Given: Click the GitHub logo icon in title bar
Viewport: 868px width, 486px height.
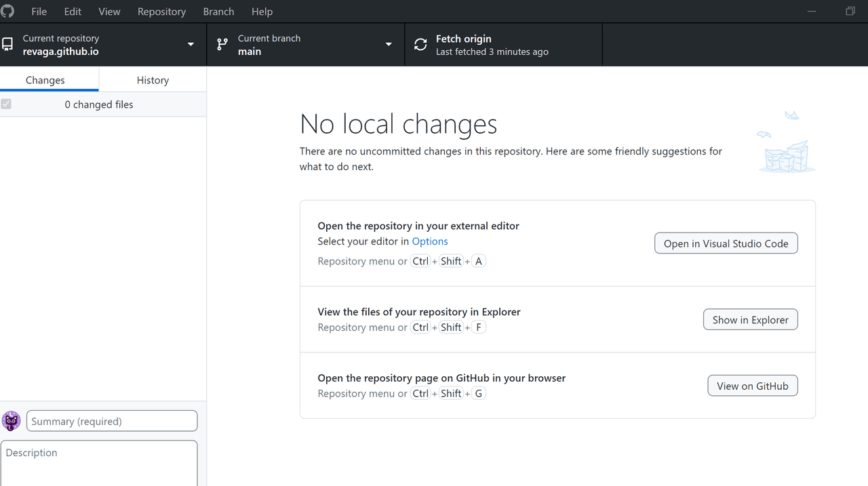Looking at the screenshot, I should pos(7,11).
